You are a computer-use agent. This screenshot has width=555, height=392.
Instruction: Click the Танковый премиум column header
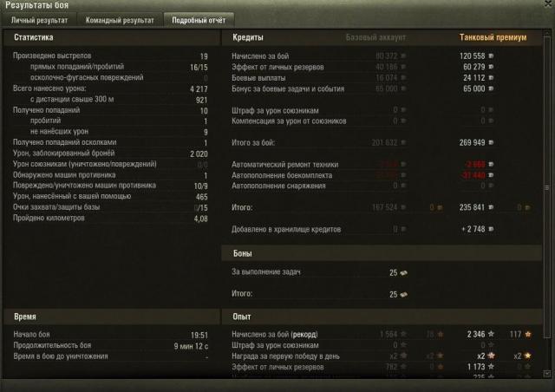click(493, 37)
